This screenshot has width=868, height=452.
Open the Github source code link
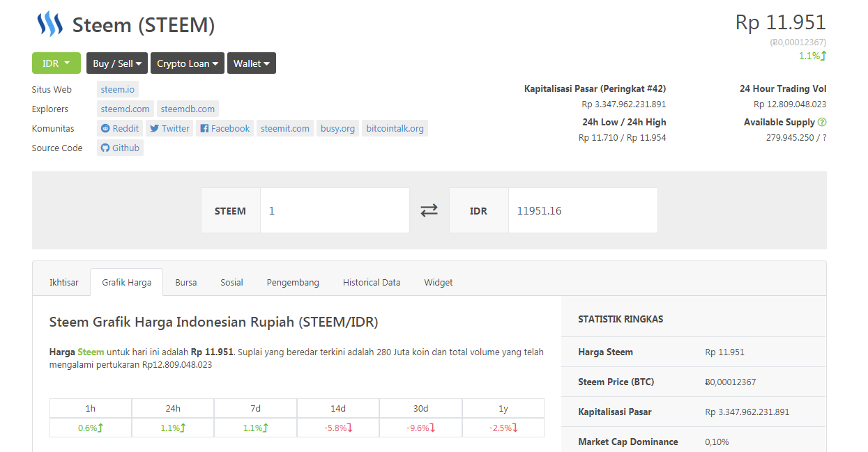click(x=120, y=148)
